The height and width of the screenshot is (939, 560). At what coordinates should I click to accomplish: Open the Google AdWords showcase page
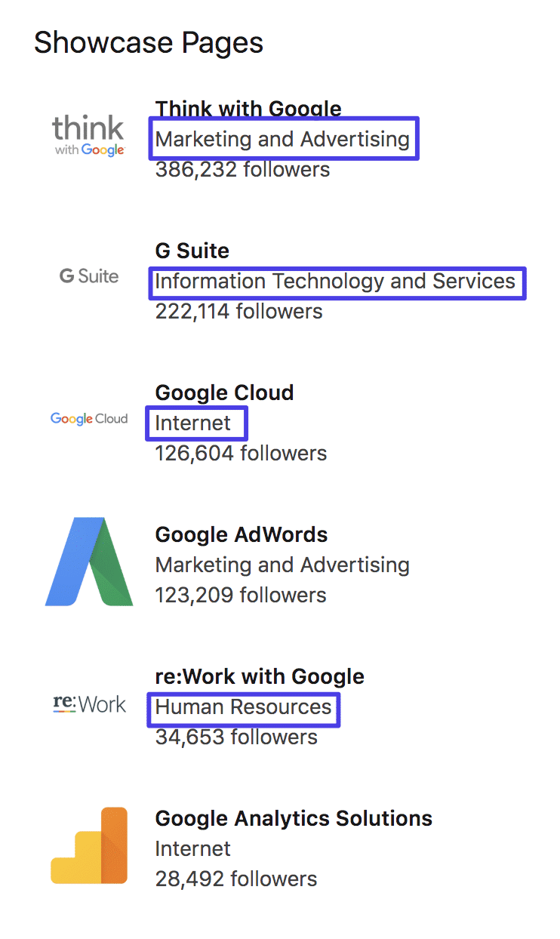tap(241, 534)
